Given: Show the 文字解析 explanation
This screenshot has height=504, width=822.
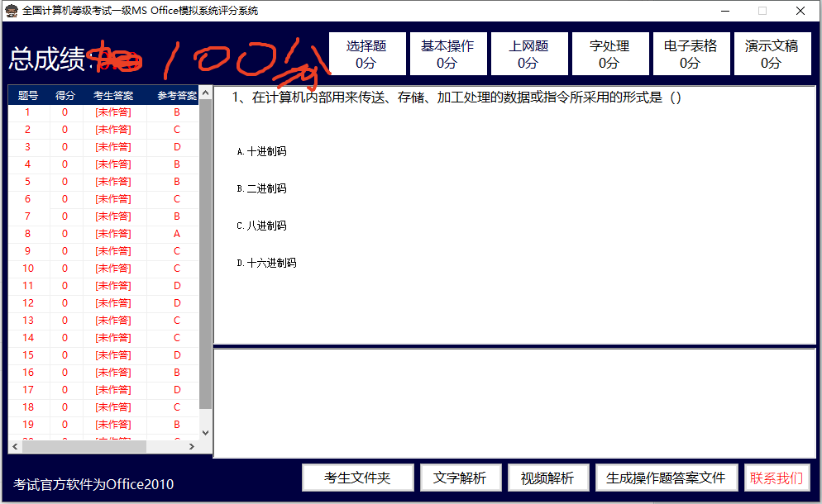Looking at the screenshot, I should point(461,478).
